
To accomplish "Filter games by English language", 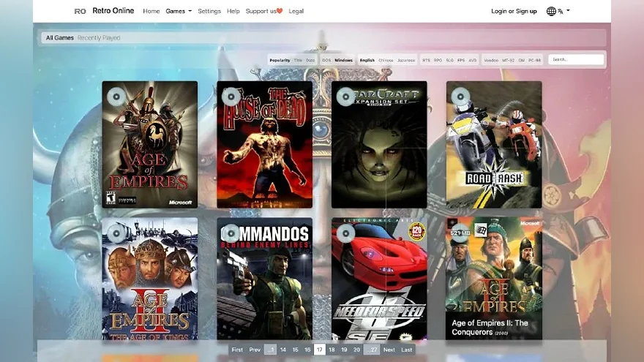I will [x=367, y=60].
